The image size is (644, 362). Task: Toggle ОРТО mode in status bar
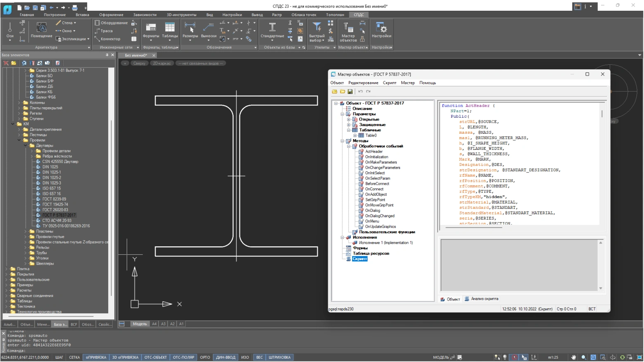205,357
